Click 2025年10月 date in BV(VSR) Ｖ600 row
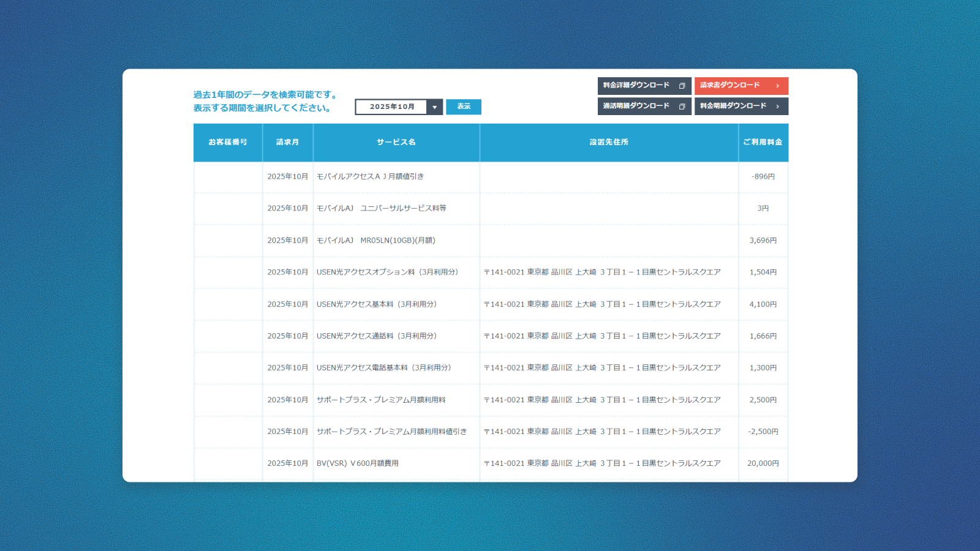Image resolution: width=980 pixels, height=551 pixels. [x=288, y=463]
